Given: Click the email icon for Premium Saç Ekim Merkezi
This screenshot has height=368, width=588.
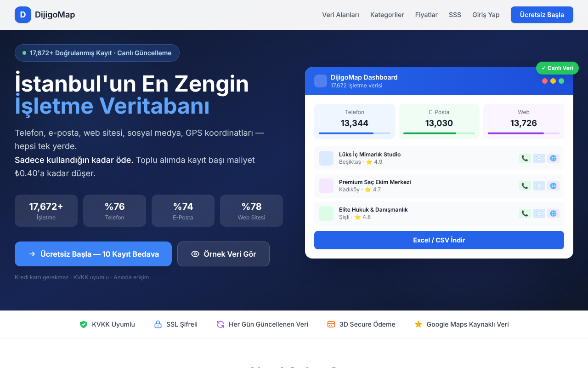Looking at the screenshot, I should 539,186.
